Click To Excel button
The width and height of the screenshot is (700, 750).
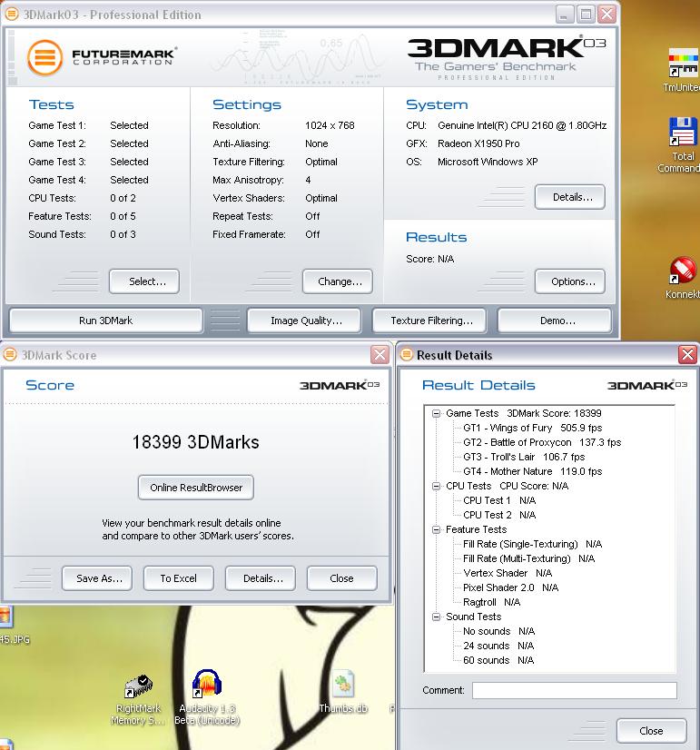click(179, 578)
